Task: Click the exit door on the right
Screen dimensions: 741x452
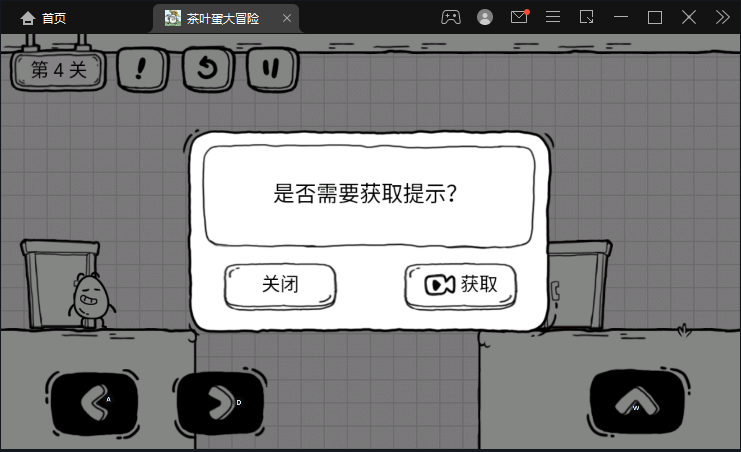Action: coord(578,284)
